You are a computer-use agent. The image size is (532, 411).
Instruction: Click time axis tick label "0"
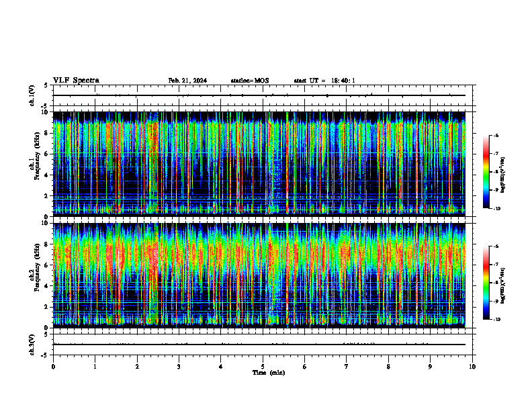click(x=53, y=367)
